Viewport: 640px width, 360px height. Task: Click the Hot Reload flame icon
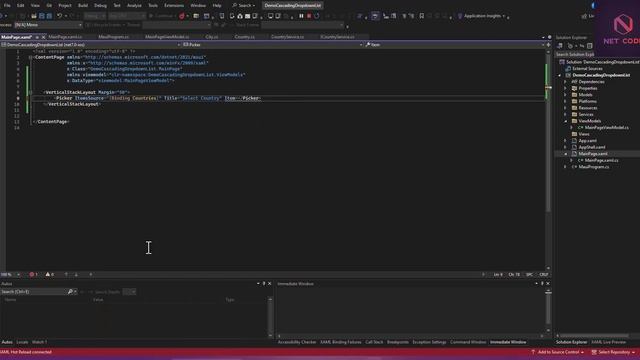pos(182,16)
